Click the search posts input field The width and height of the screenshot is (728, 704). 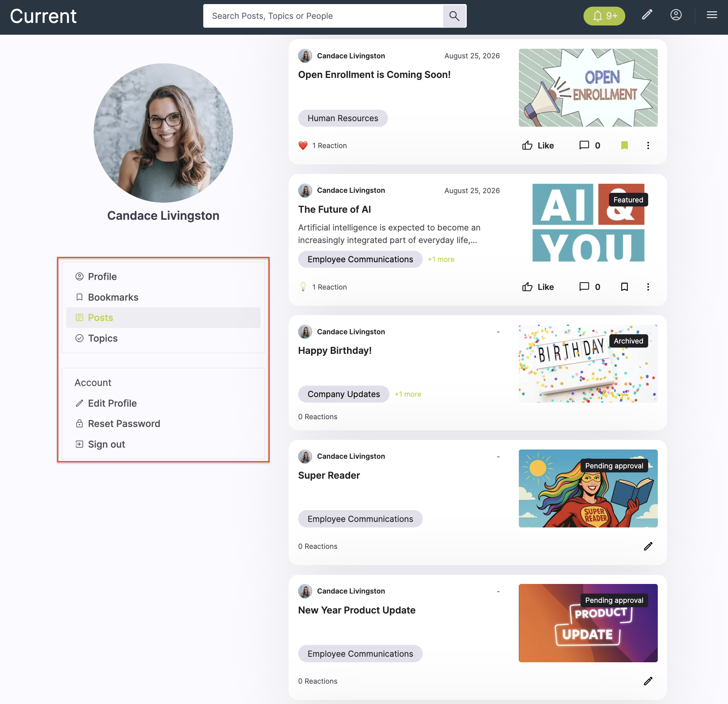(323, 16)
